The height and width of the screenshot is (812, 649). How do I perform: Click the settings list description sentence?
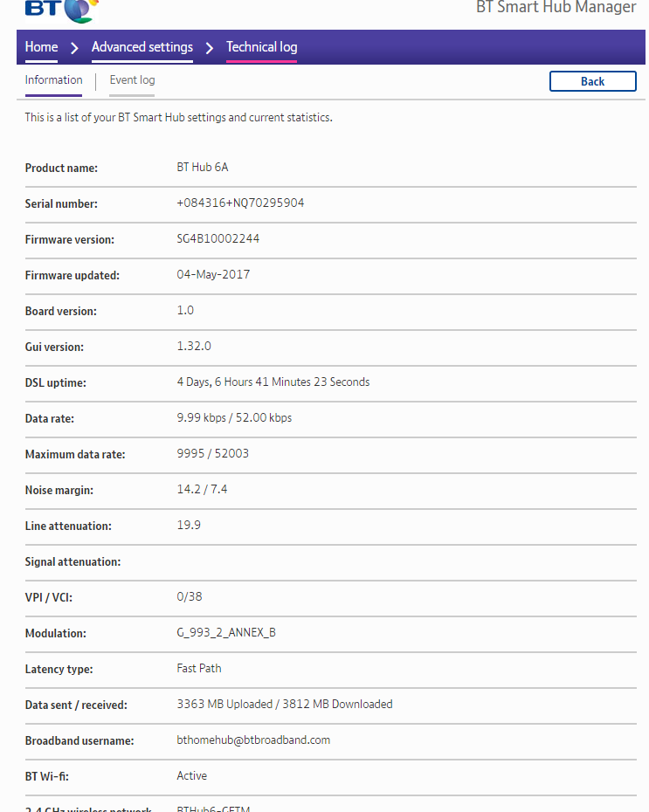coord(179,118)
